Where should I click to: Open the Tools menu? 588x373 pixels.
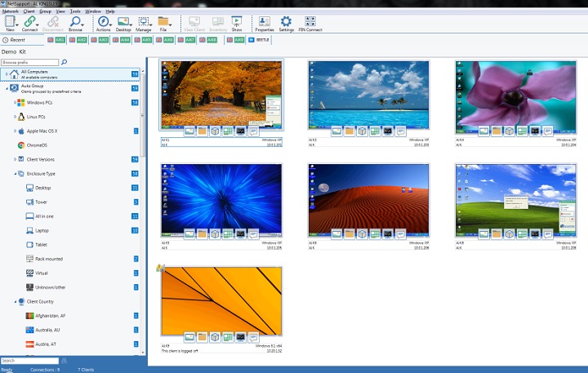[x=75, y=11]
